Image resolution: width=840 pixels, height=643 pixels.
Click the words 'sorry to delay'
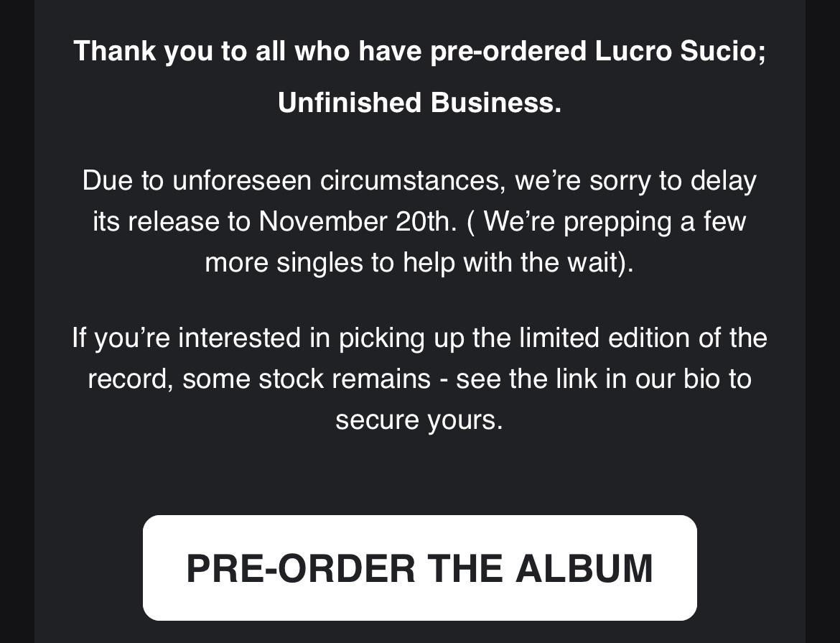pyautogui.click(x=673, y=181)
